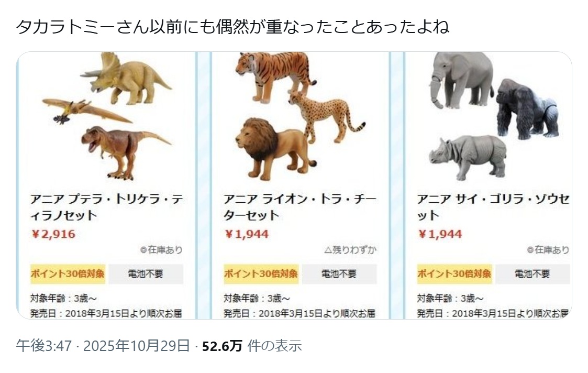Click the tweet text about タカラトミー
The image size is (588, 373).
[x=232, y=27]
